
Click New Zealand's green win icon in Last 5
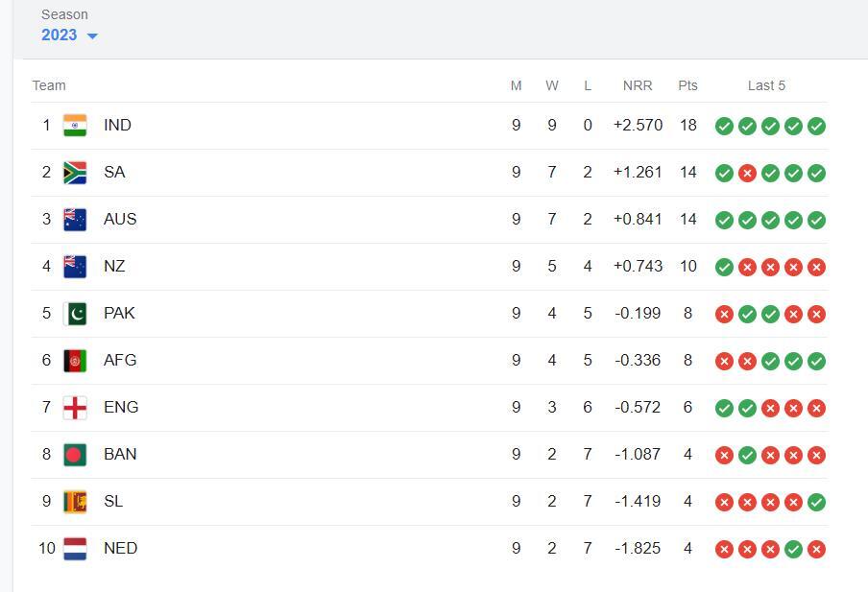pyautogui.click(x=724, y=268)
